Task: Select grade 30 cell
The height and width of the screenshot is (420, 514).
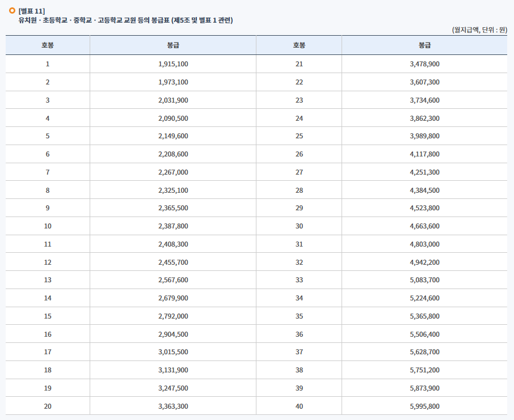Action: tap(298, 226)
